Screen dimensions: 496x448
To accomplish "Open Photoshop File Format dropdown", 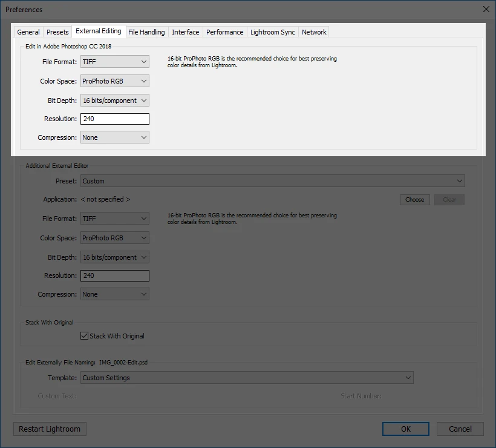I will point(115,62).
